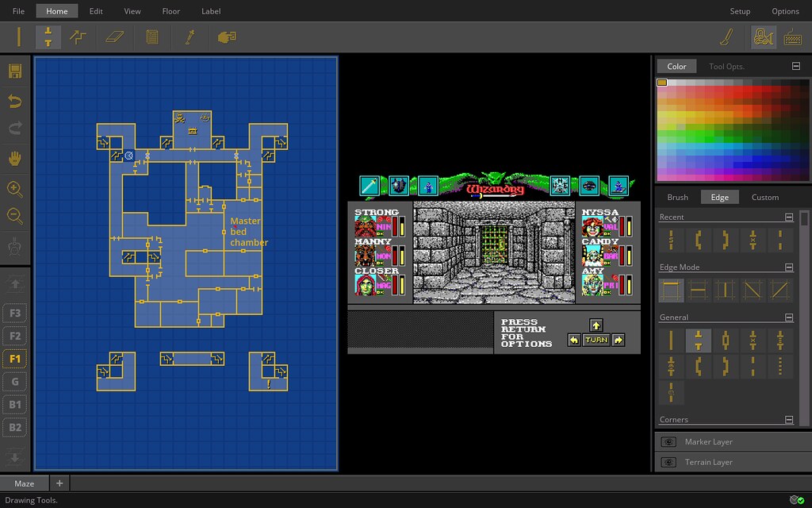The image size is (812, 508).
Task: Open the Floor tab
Action: coord(171,11)
